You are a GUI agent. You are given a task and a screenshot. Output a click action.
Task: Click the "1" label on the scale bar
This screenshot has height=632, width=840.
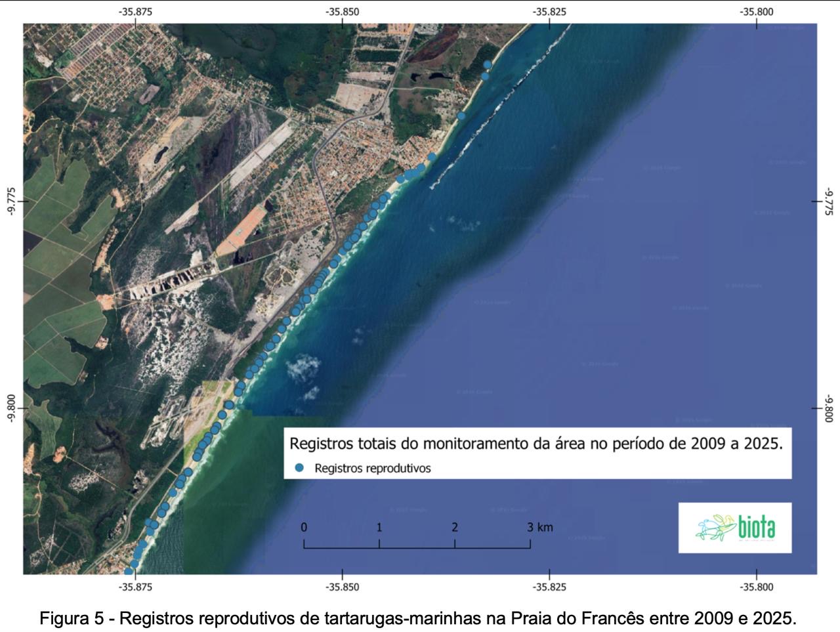coord(379,527)
